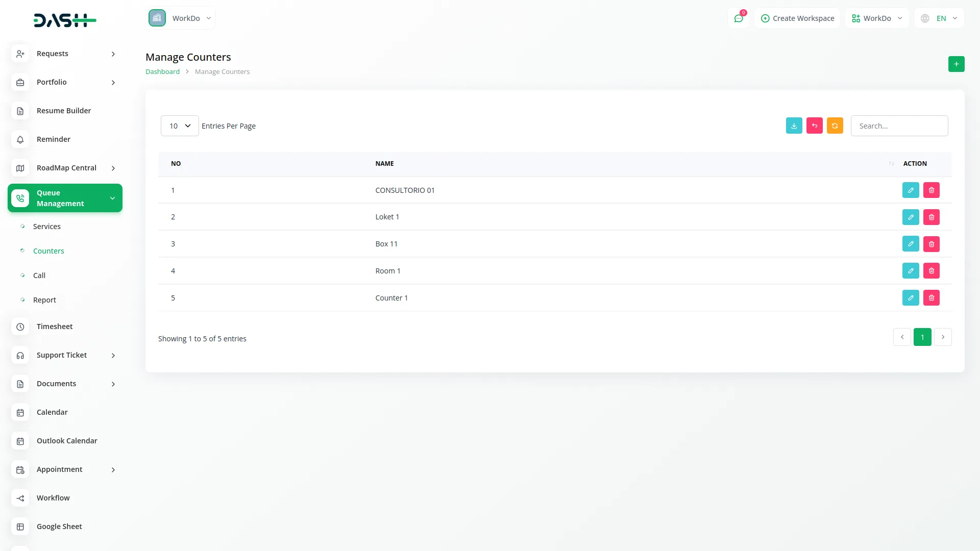This screenshot has height=551, width=980.
Task: Open the chat messages icon in header
Action: 738,18
